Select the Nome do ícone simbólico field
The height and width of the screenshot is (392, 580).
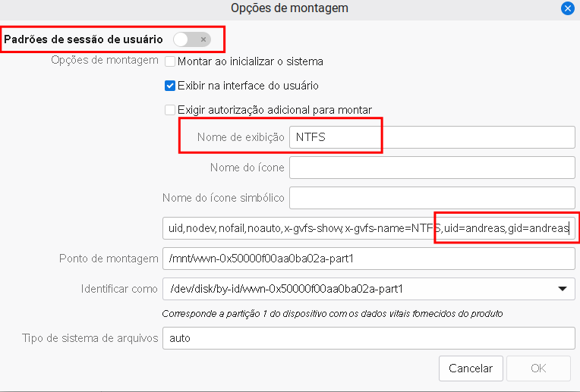pos(431,198)
